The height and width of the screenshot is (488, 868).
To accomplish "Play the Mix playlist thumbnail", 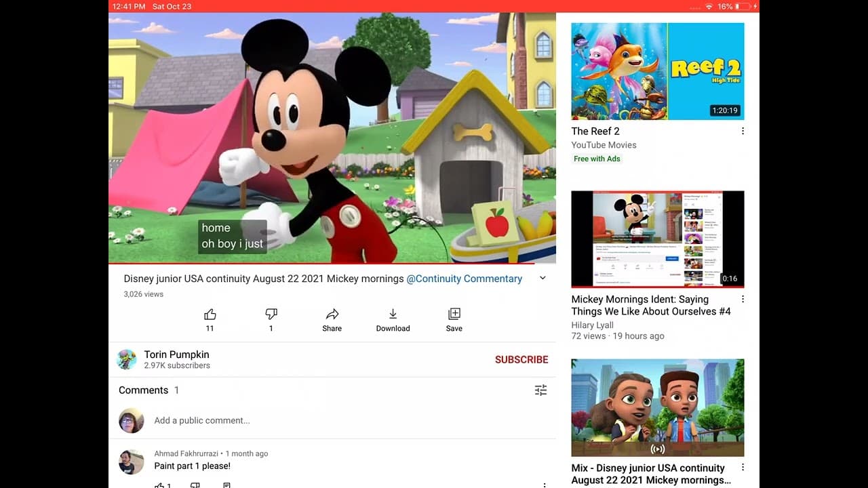I will tap(658, 407).
